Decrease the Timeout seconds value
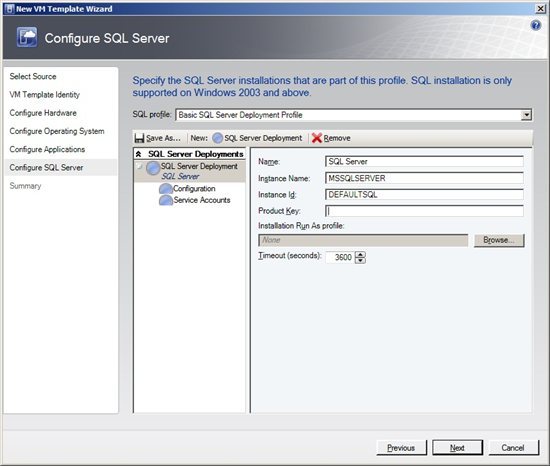 coord(361,260)
